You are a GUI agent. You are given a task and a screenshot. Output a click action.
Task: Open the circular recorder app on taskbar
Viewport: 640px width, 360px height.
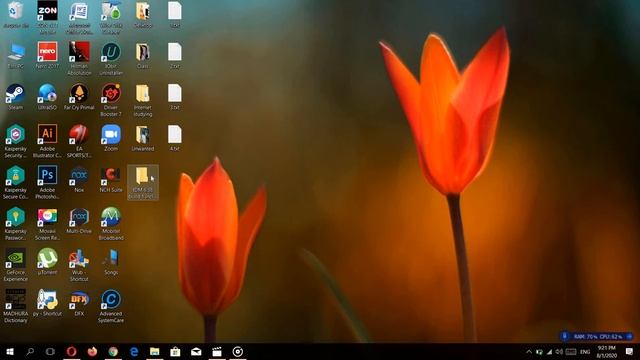[238, 351]
